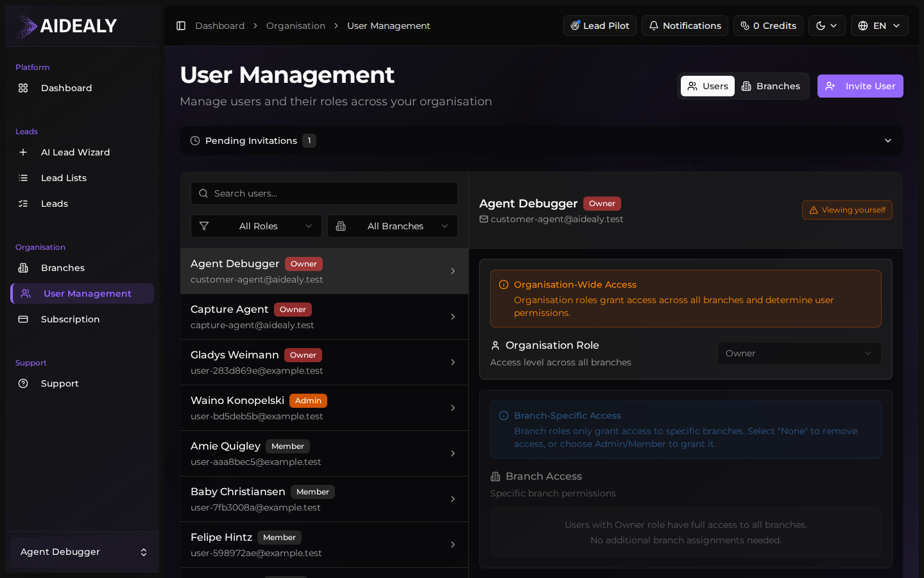Click Branch-Specific Access info icon

[x=504, y=416]
